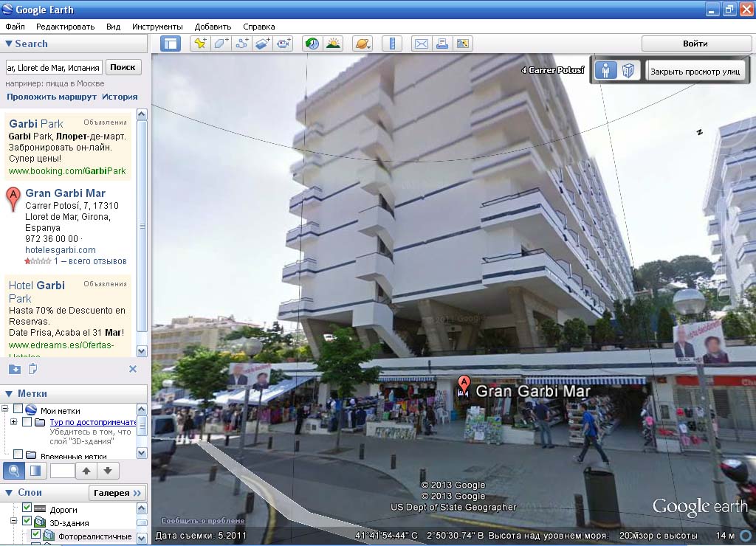Click the Метки panel scrollbar thumb
756x546 pixels.
coord(142,426)
